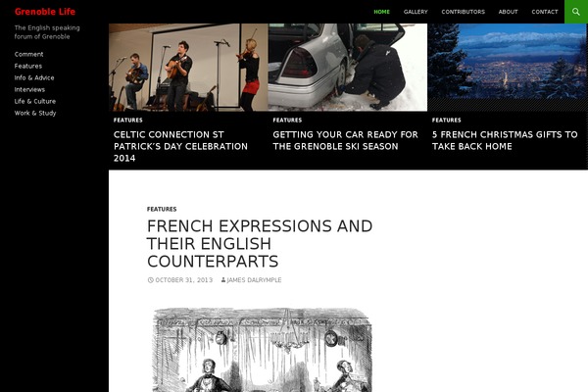
Task: Open the Gallery menu item
Action: click(x=416, y=12)
